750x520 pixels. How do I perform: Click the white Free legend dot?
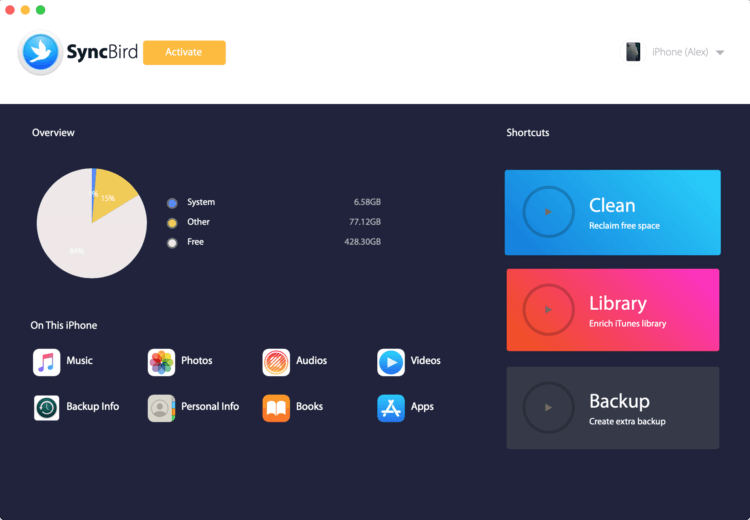pyautogui.click(x=172, y=243)
